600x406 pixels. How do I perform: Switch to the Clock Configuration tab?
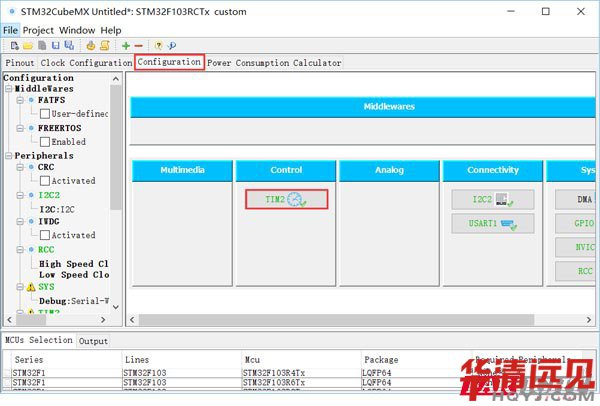point(86,63)
